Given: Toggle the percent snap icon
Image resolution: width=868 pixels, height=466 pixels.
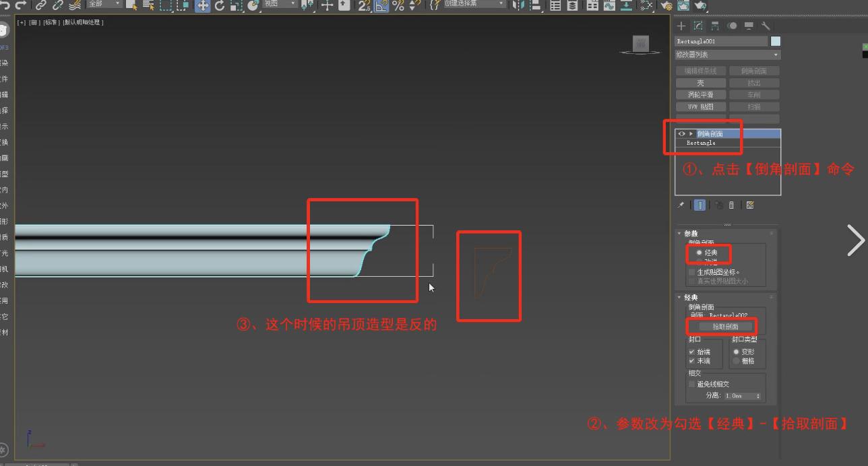Looking at the screenshot, I should pyautogui.click(x=398, y=5).
